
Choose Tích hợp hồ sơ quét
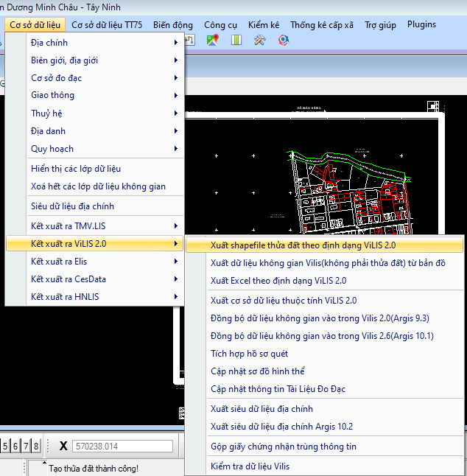pos(249,354)
